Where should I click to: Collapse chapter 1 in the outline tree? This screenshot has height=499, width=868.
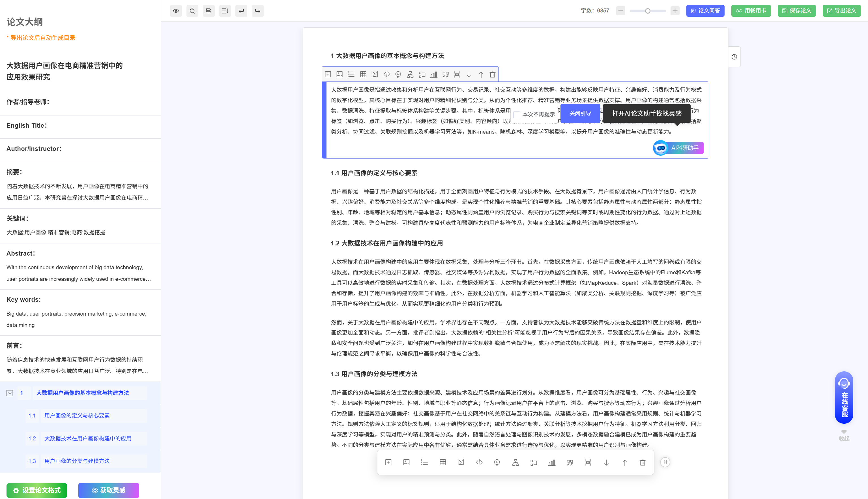(x=10, y=393)
